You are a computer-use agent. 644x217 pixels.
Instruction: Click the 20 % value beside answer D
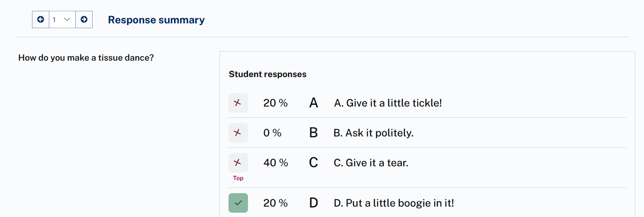[x=276, y=203]
